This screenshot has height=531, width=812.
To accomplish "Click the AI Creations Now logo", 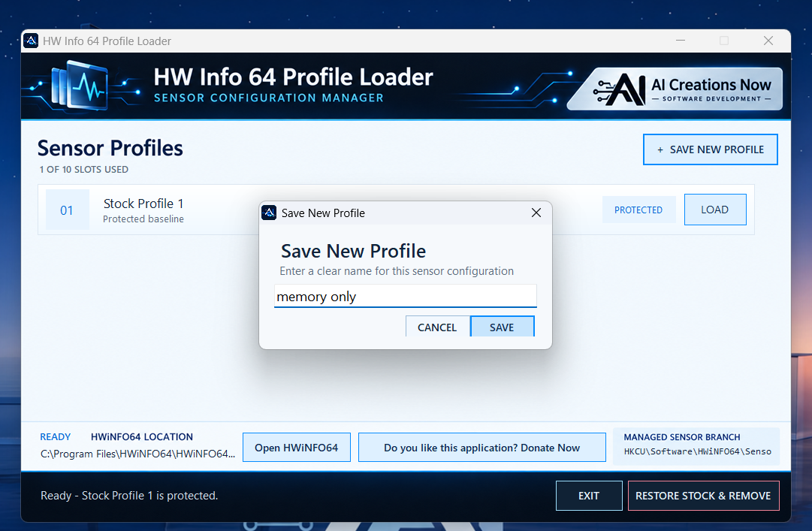I will coord(675,89).
